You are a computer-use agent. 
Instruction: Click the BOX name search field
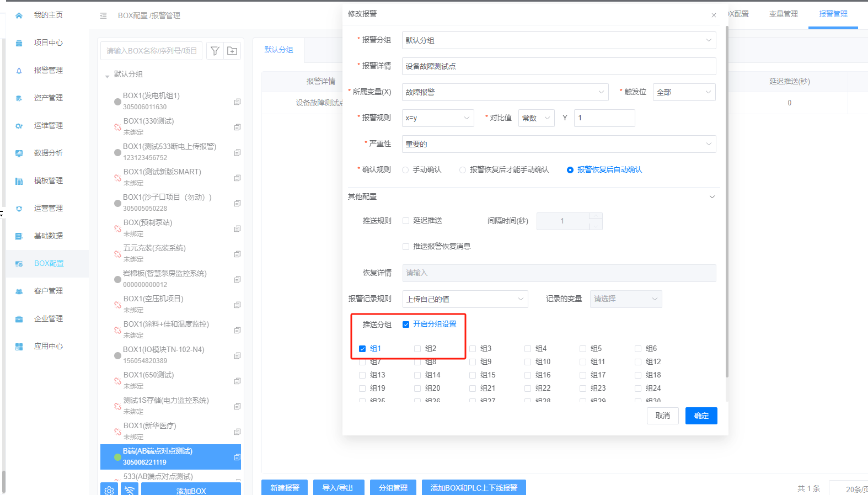coord(151,51)
